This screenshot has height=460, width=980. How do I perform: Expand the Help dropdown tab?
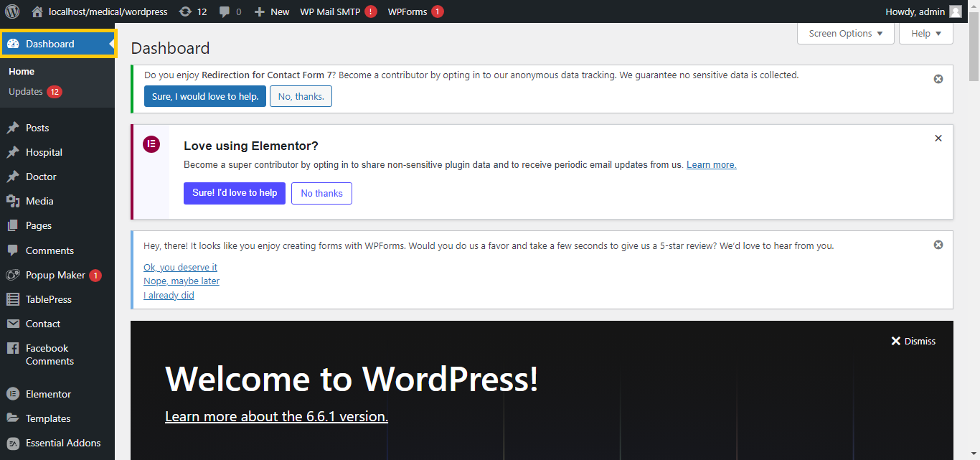pyautogui.click(x=925, y=34)
